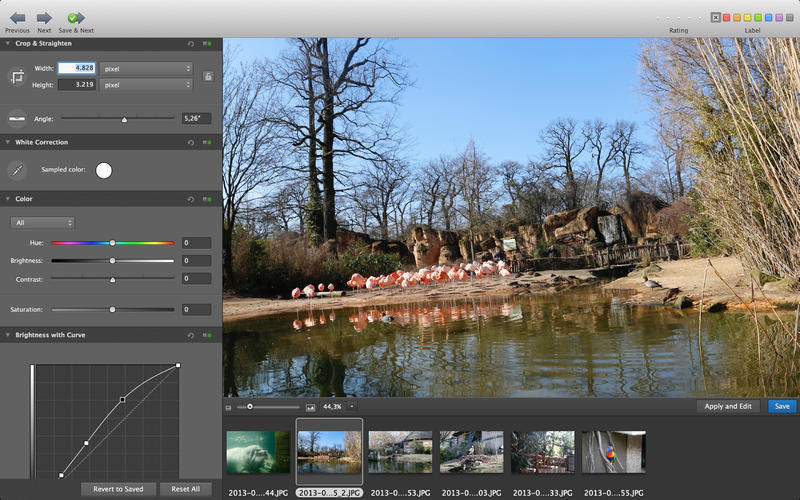Click the straighten angle level icon
Screen dimensions: 800x500
pyautogui.click(x=17, y=118)
